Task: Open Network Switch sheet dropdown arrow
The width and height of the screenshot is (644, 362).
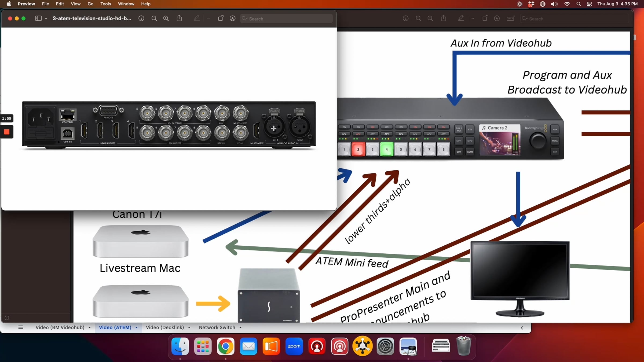Action: (x=240, y=327)
